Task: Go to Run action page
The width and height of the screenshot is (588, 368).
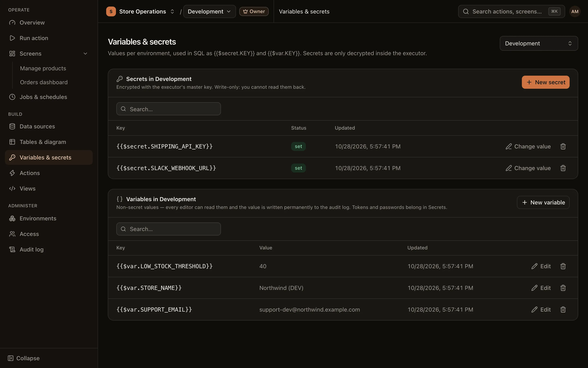Action: [49, 38]
